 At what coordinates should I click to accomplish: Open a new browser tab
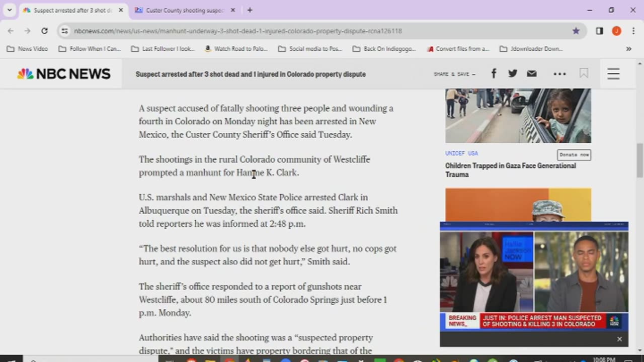pos(250,10)
